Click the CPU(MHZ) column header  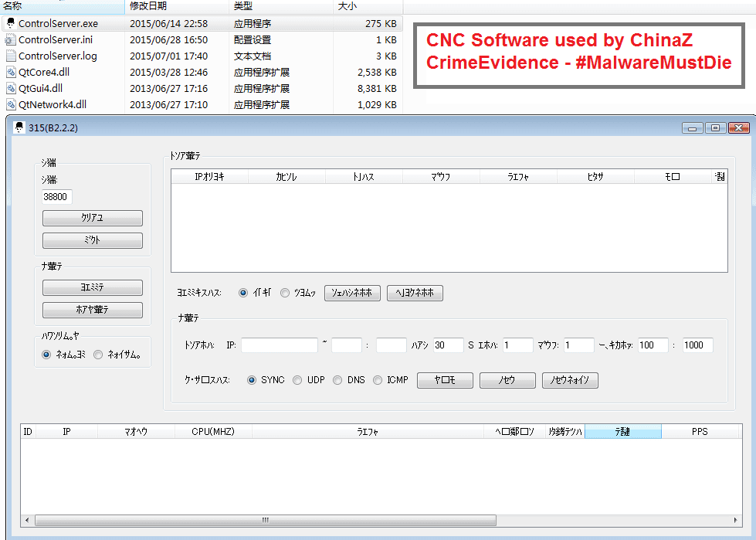[x=213, y=432]
